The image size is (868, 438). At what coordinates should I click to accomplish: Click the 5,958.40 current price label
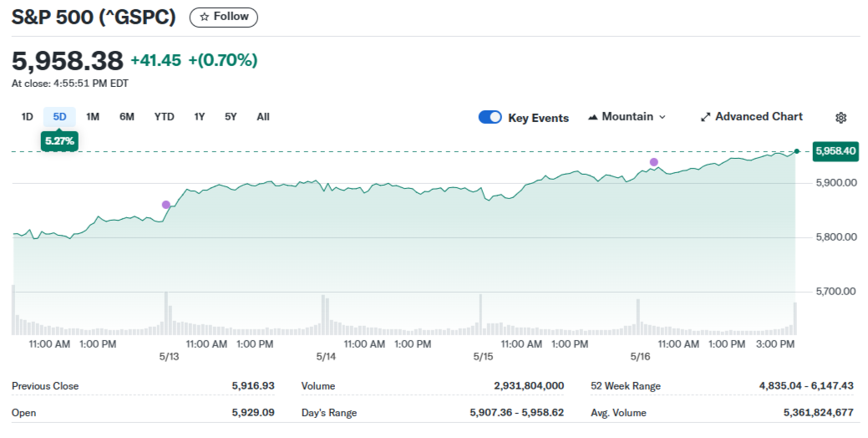835,151
